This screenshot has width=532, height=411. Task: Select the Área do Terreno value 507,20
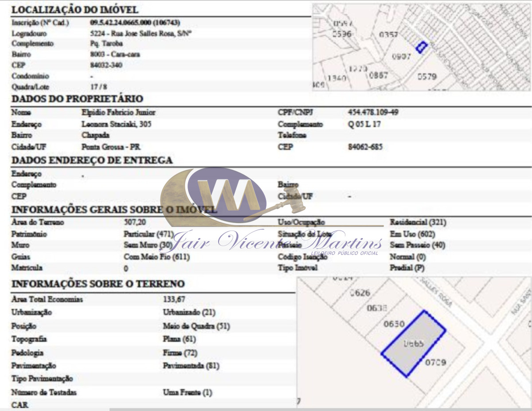pos(134,222)
